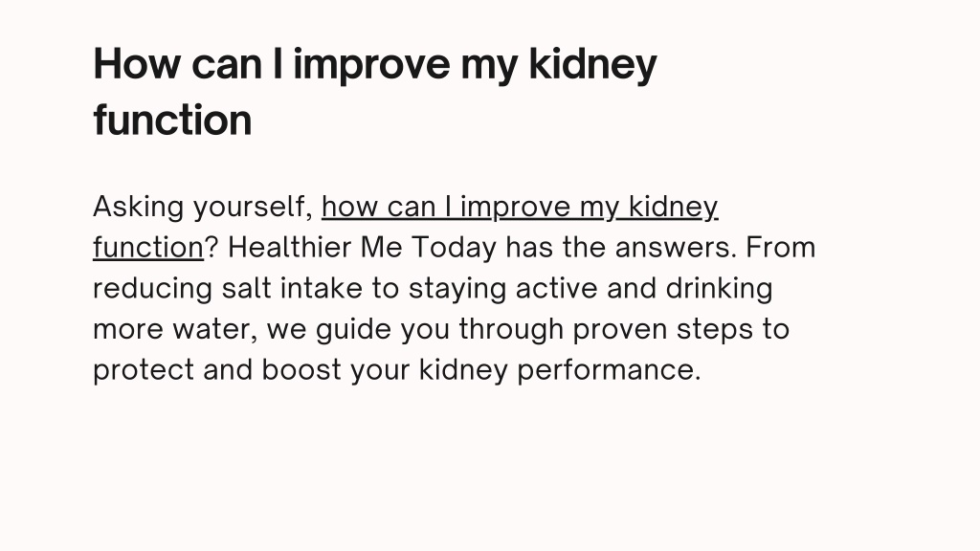This screenshot has width=980, height=551.
Task: Click the 'How can I improve my kidney' heading
Action: point(375,65)
